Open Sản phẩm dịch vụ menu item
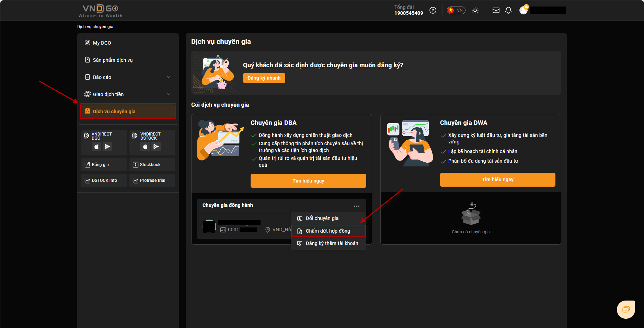The height and width of the screenshot is (328, 644). [x=128, y=60]
